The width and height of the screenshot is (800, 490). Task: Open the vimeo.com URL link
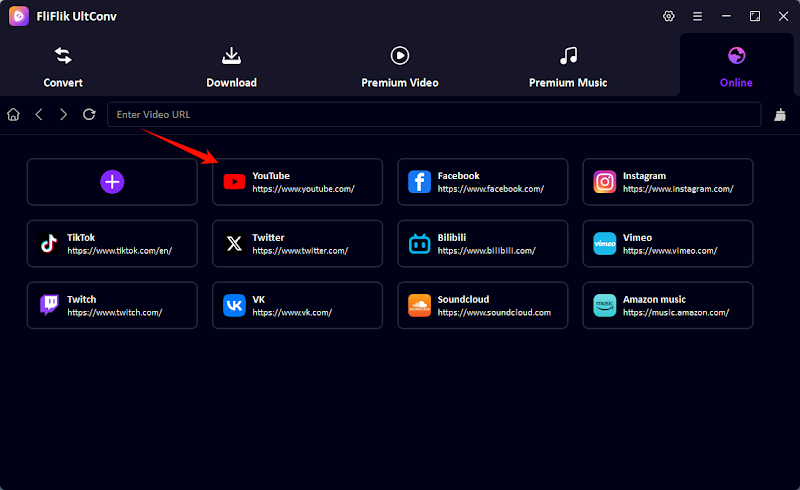(670, 251)
